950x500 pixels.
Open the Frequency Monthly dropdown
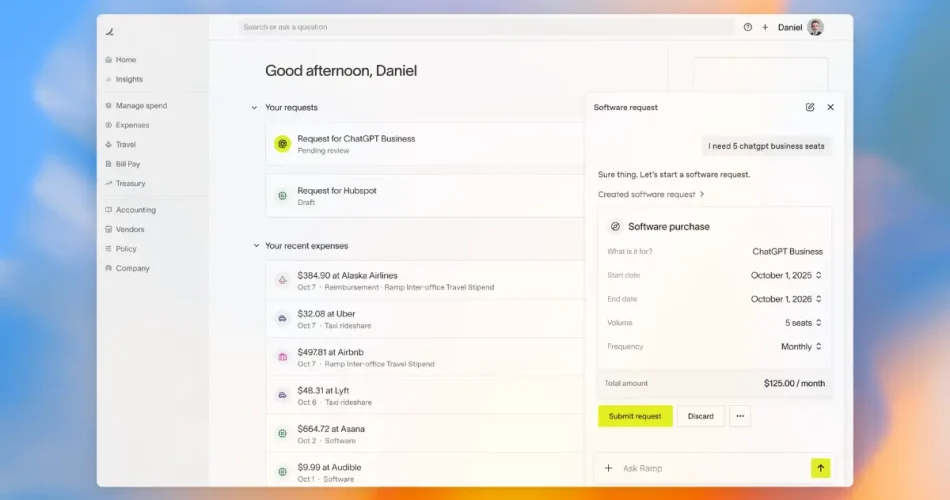pyautogui.click(x=801, y=347)
